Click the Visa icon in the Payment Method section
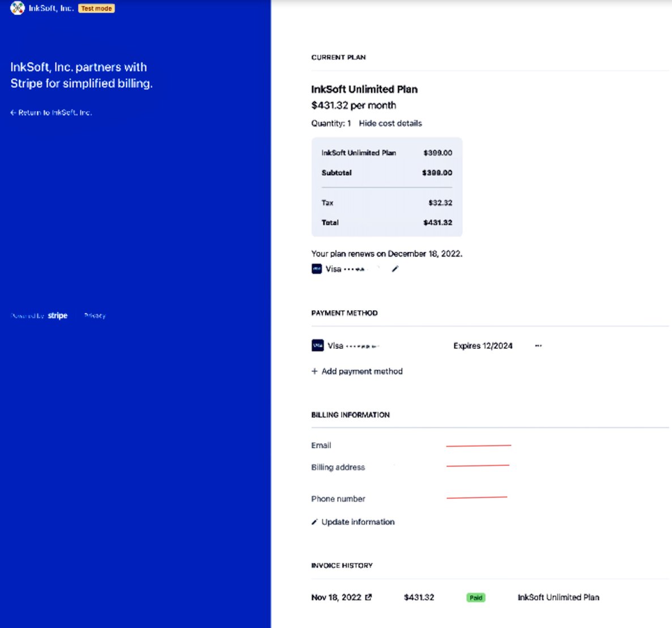Screen dimensions: 672x628 tap(318, 345)
